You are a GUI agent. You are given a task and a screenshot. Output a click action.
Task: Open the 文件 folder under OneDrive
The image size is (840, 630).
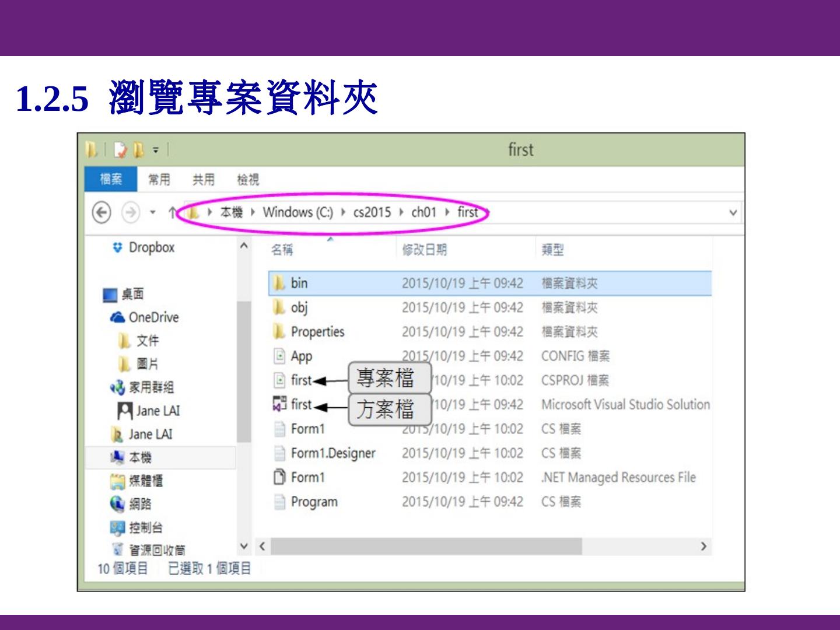148,341
